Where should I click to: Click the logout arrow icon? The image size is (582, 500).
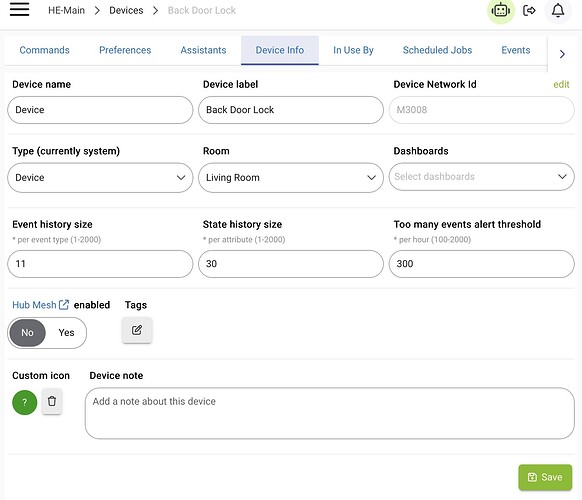click(x=529, y=10)
